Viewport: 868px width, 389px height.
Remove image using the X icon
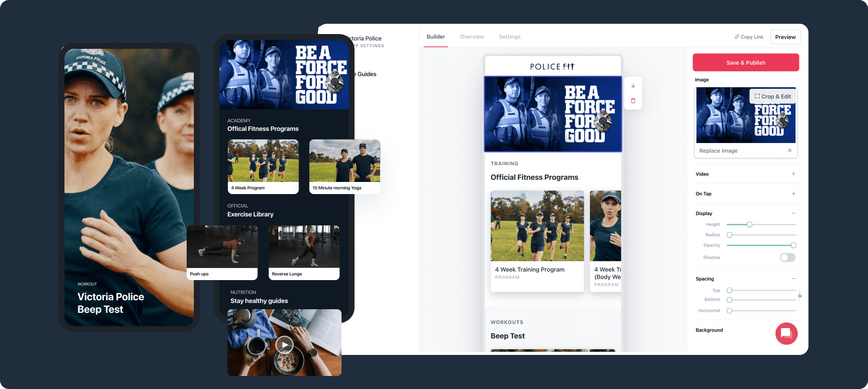[790, 151]
